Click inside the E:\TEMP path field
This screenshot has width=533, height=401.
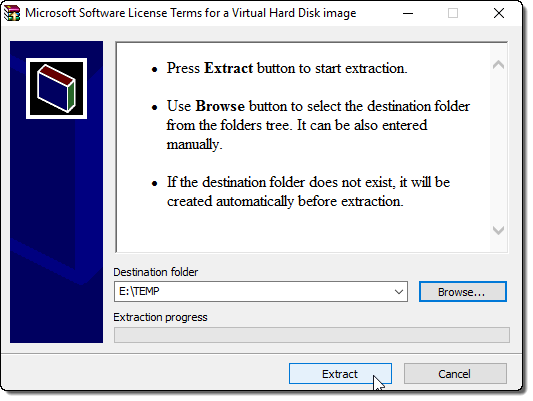pos(253,292)
